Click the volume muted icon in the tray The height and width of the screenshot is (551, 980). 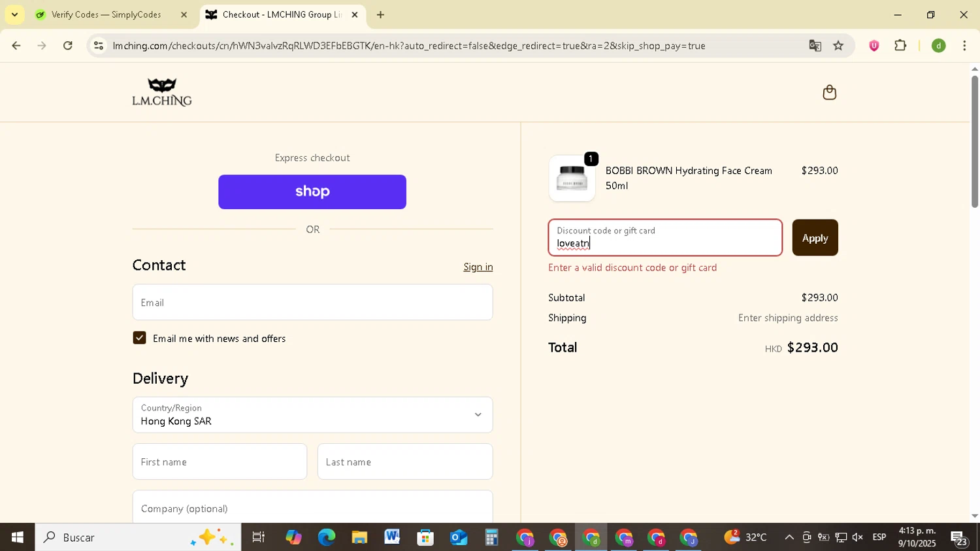tap(858, 537)
